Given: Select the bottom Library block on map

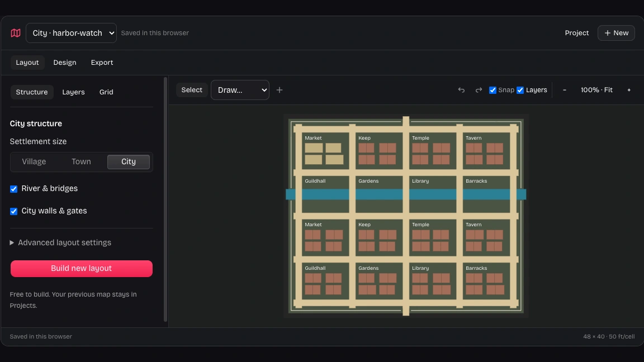Looking at the screenshot, I should tap(433, 281).
